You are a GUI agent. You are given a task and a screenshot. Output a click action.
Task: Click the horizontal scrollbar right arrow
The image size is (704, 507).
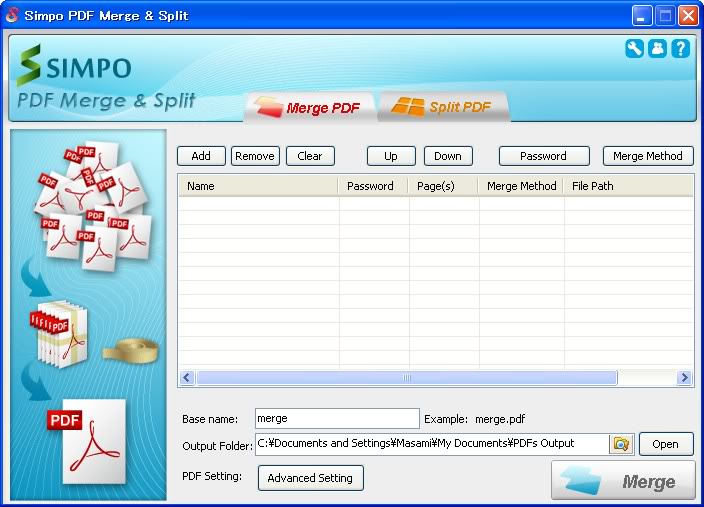685,378
